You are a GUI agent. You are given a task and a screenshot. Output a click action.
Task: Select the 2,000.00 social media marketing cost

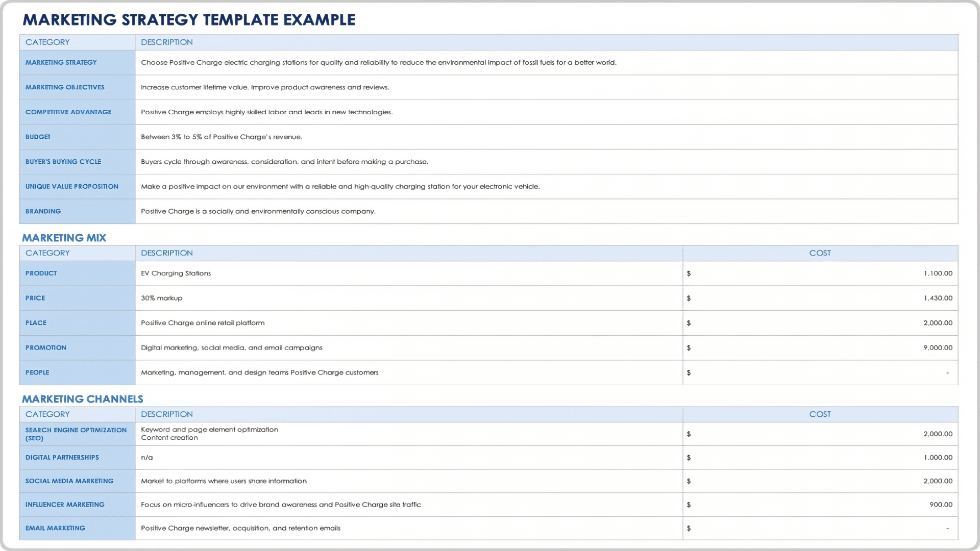pos(938,481)
